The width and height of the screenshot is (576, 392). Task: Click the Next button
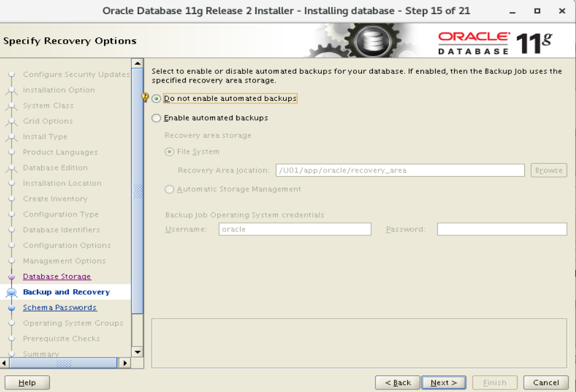(444, 382)
